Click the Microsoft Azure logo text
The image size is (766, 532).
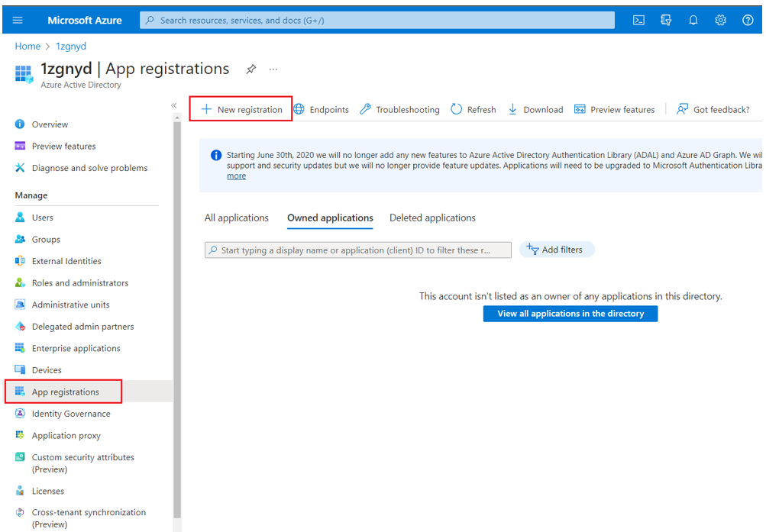85,20
